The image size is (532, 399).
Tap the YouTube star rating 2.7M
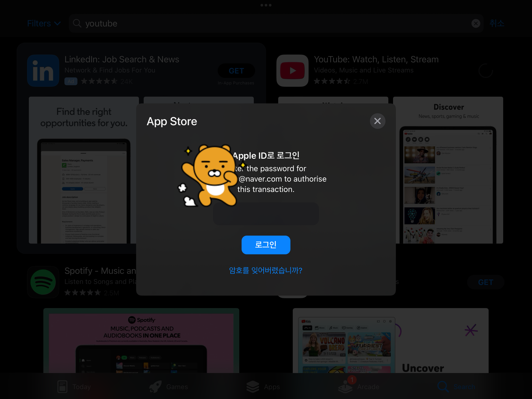pyautogui.click(x=341, y=81)
